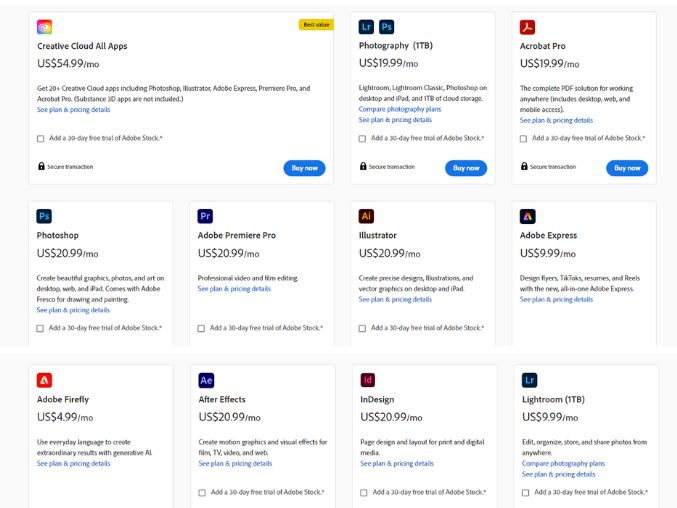See plan & pricing details for Photoshop
This screenshot has width=677, height=508.
[x=73, y=310]
